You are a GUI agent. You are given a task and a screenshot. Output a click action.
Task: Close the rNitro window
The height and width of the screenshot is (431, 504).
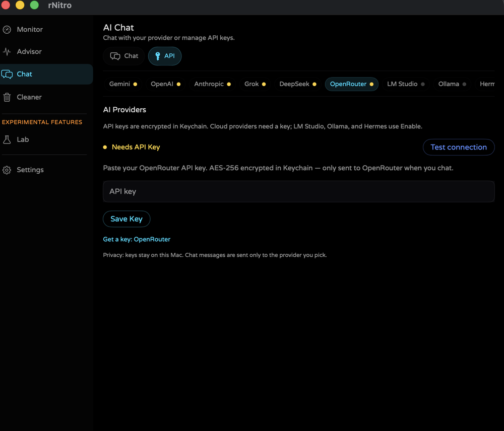tap(6, 5)
